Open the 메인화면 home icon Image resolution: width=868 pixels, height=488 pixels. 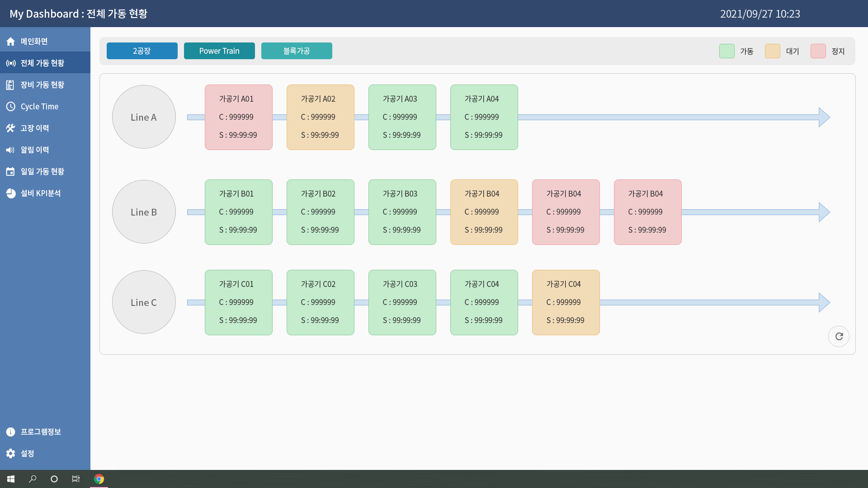[x=11, y=42]
